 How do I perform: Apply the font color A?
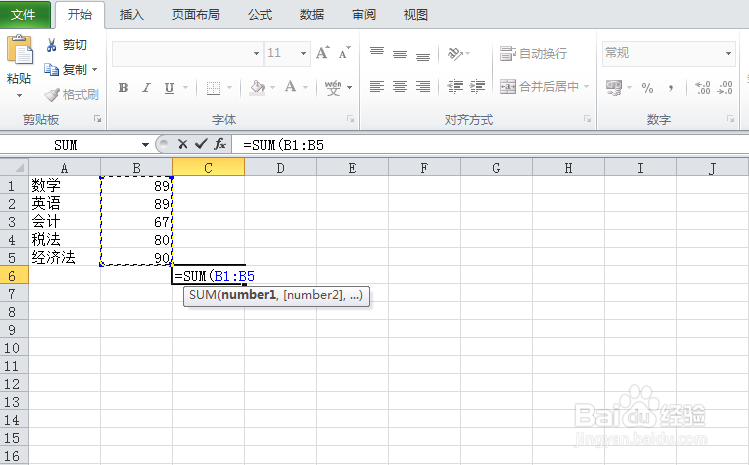pos(290,87)
